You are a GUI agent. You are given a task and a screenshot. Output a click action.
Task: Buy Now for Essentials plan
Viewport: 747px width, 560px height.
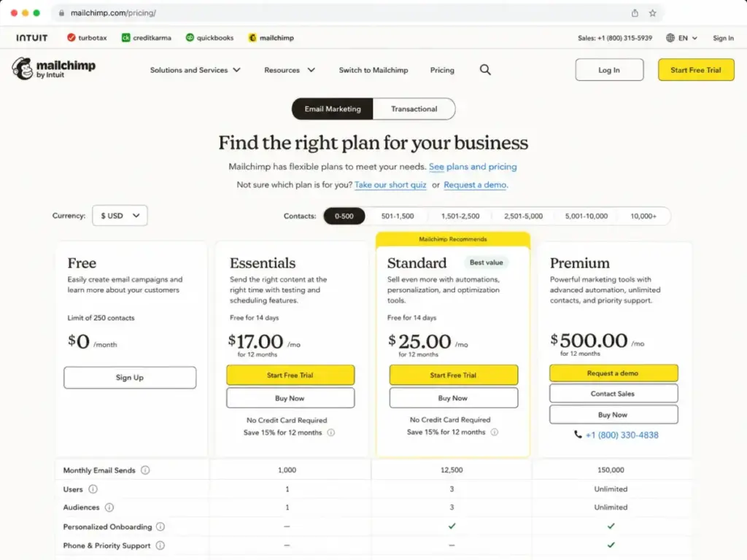[x=290, y=397]
